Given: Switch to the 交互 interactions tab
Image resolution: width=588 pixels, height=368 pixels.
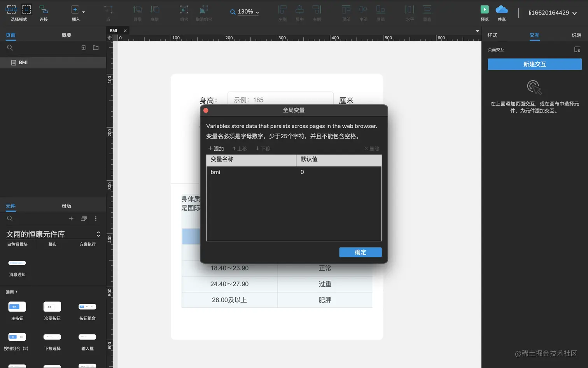Looking at the screenshot, I should (534, 35).
